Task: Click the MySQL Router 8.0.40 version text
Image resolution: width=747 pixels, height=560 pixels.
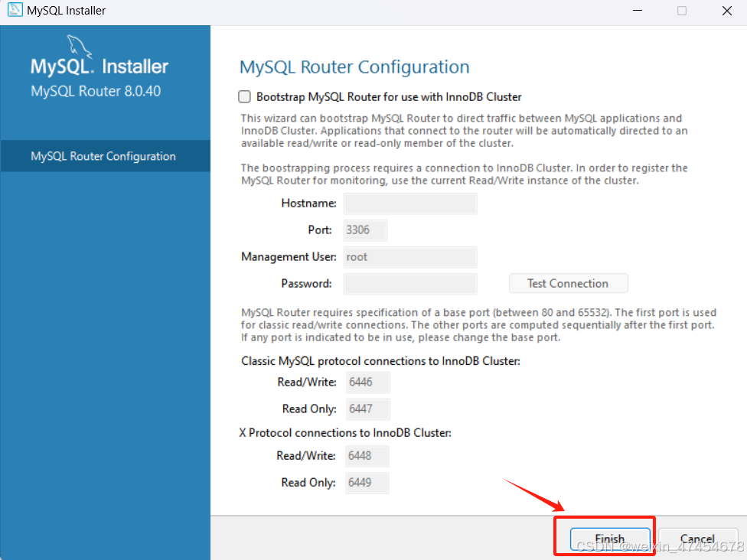Action: (x=96, y=91)
